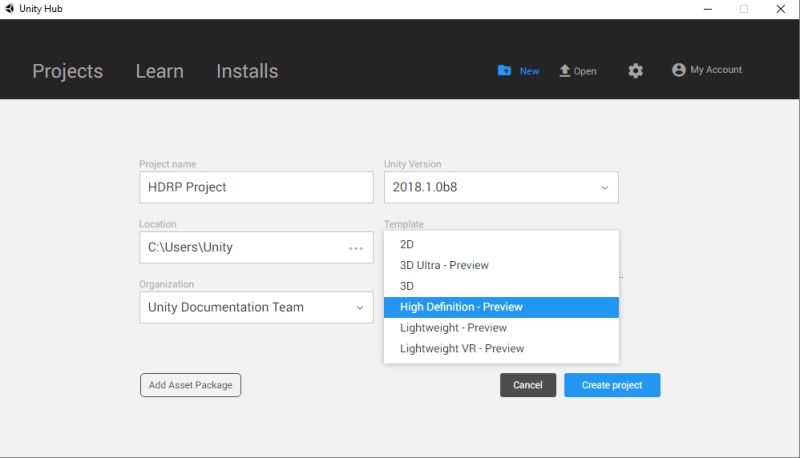The image size is (800, 458).
Task: Pick High Definition - Preview template
Action: point(501,307)
